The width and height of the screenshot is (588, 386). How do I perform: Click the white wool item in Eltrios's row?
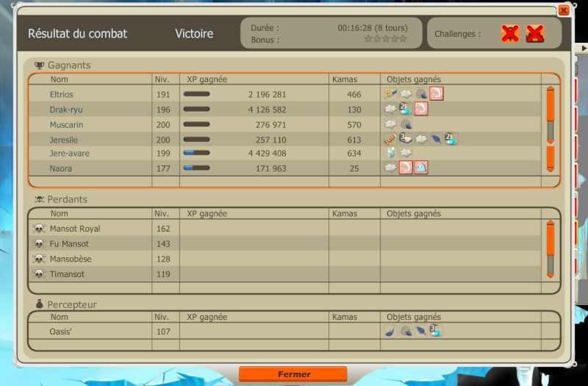(x=406, y=94)
